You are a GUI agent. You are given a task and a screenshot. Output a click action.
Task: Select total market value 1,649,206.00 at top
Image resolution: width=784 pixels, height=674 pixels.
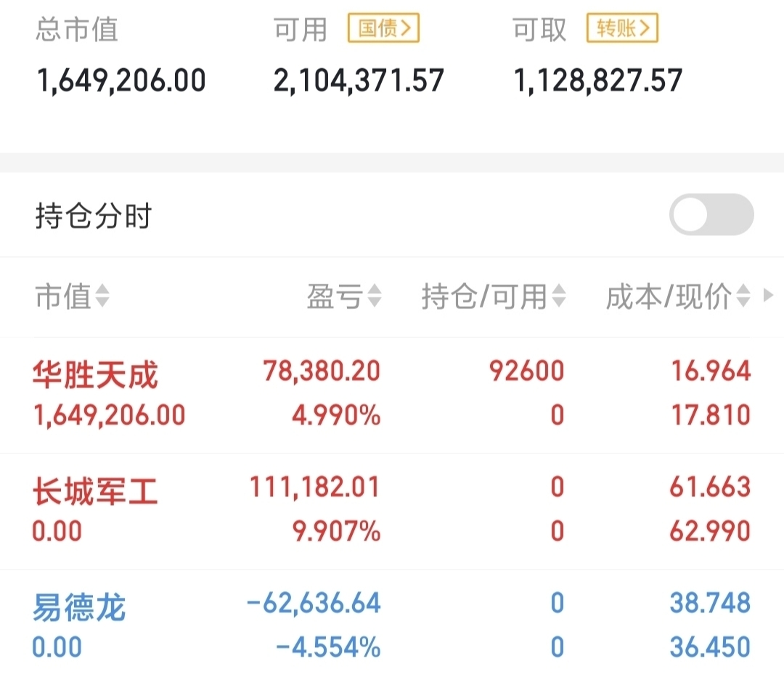[121, 81]
